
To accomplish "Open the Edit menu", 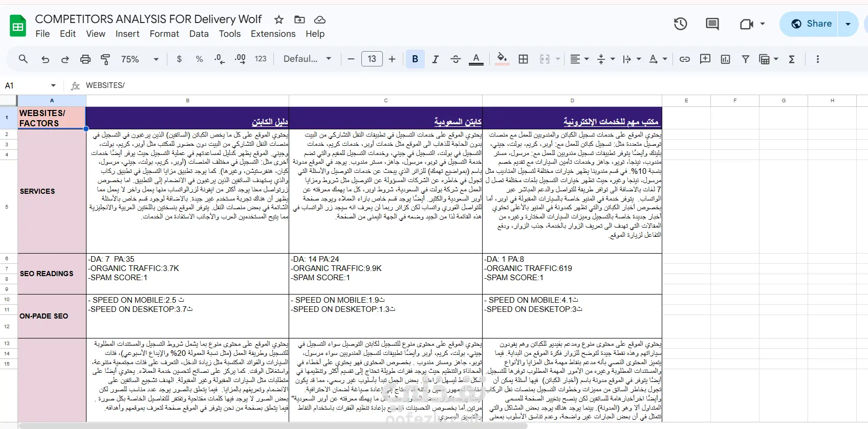I will tap(68, 34).
